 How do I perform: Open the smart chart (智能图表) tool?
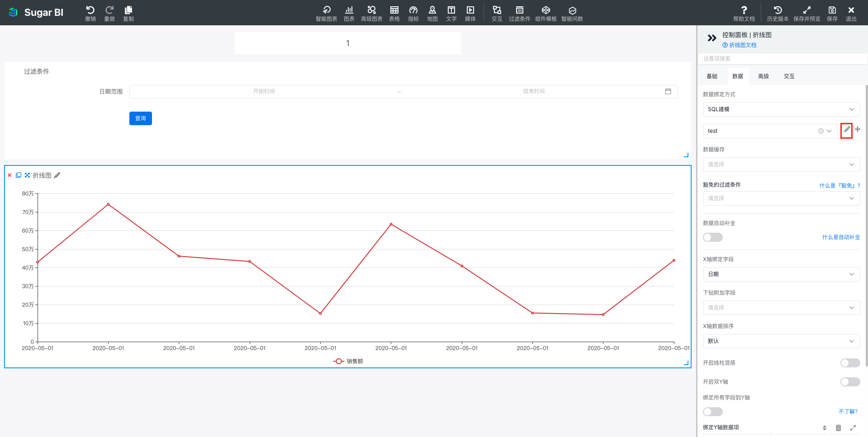[x=326, y=13]
